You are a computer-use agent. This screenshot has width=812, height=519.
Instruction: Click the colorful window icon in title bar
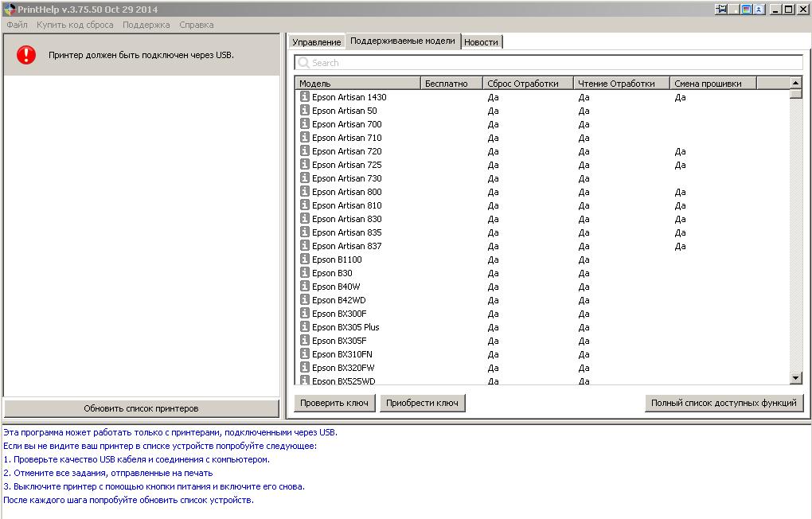tap(746, 9)
